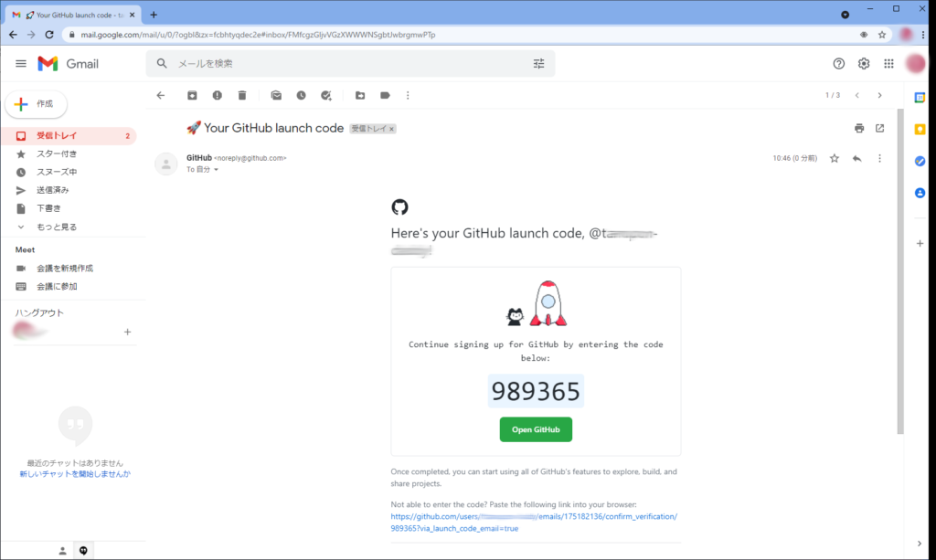This screenshot has height=560, width=936.
Task: Expand もっと見る in the sidebar
Action: click(56, 227)
